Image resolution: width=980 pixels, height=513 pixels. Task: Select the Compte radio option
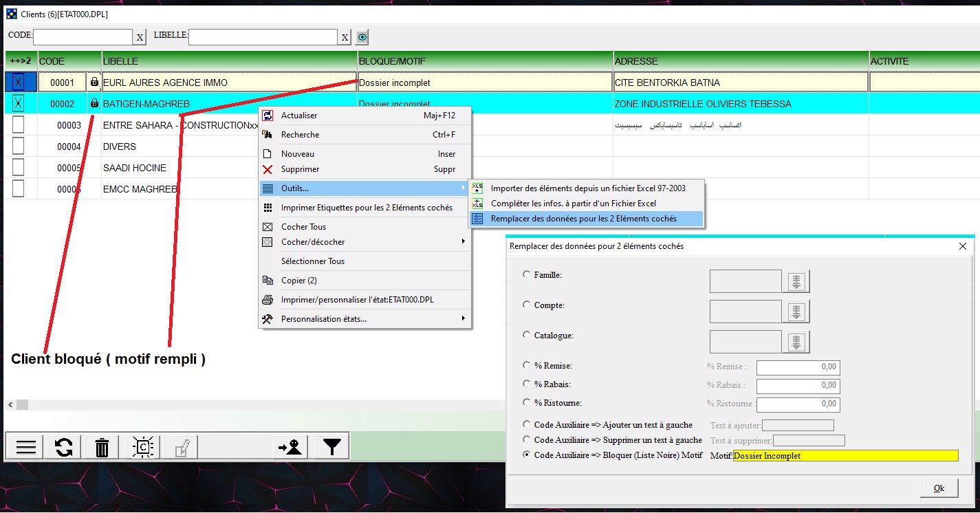pos(527,305)
